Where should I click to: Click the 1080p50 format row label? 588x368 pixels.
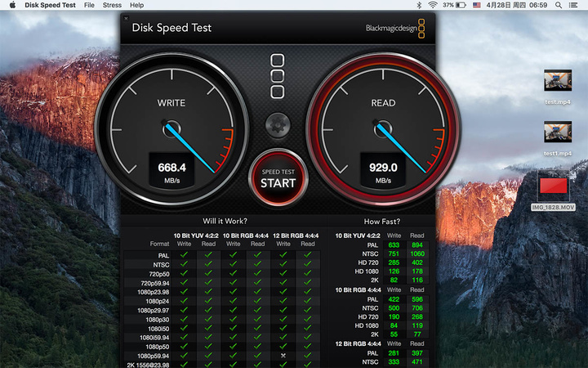157,347
